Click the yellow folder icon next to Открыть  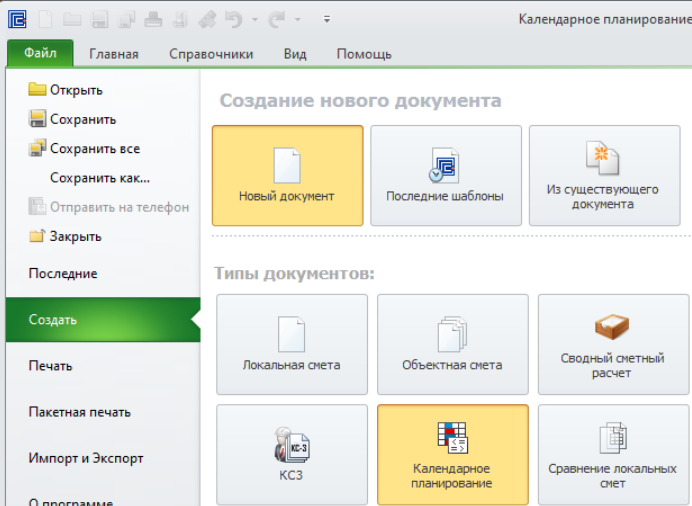click(37, 89)
